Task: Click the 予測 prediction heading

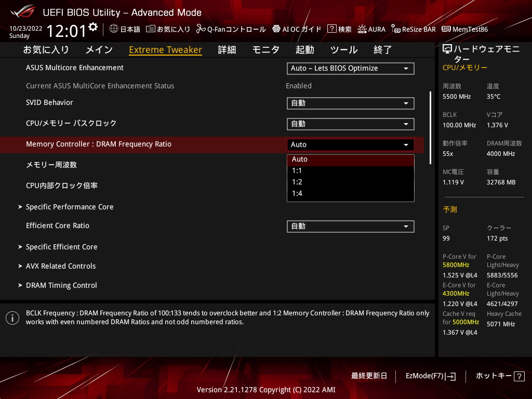Action: pyautogui.click(x=450, y=209)
